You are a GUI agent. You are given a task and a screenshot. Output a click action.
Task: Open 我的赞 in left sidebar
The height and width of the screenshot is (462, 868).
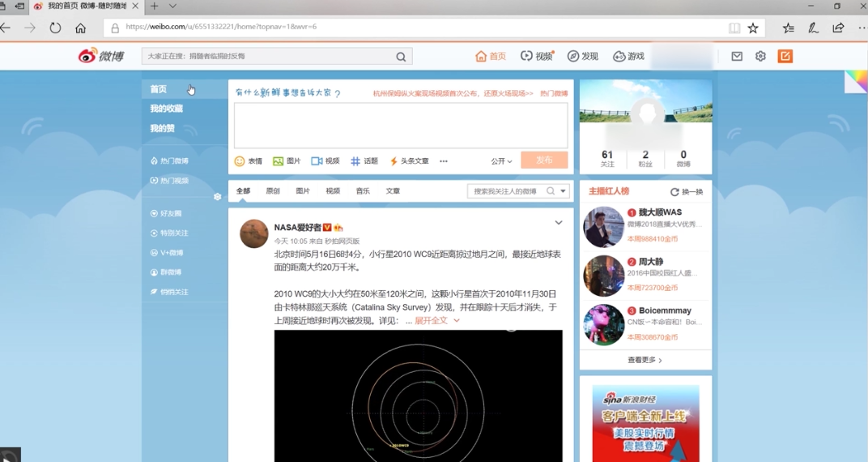click(x=162, y=128)
